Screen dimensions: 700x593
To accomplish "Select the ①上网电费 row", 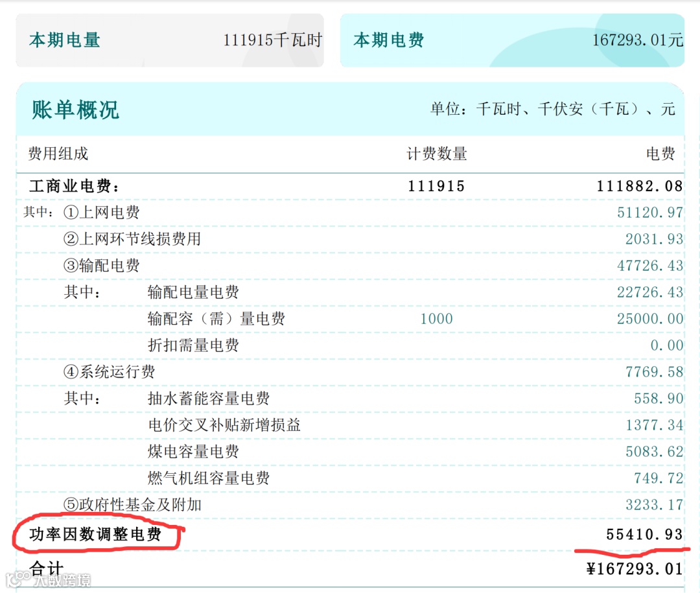I will coord(350,213).
